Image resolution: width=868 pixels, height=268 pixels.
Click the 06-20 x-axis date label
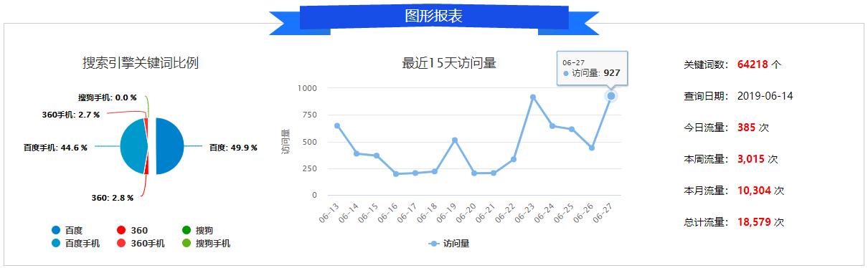466,212
